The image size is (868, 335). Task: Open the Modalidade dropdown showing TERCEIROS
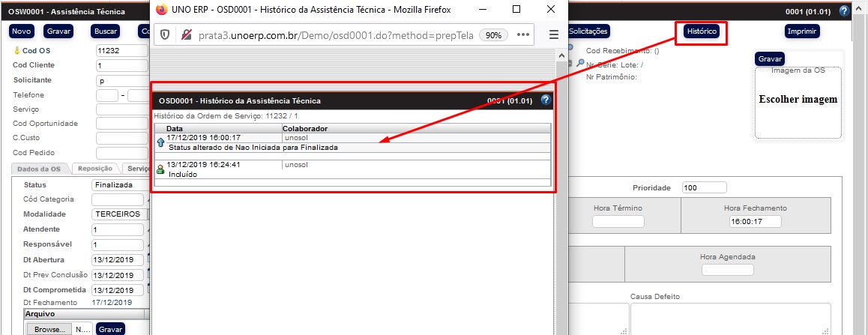[118, 214]
